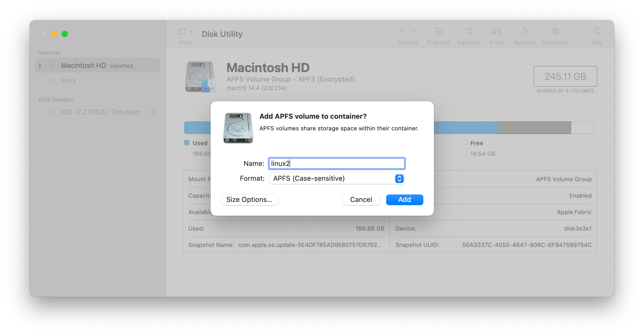Zoom the Disk Utility window with green button
Screen dimensions: 644x336
(x=65, y=34)
